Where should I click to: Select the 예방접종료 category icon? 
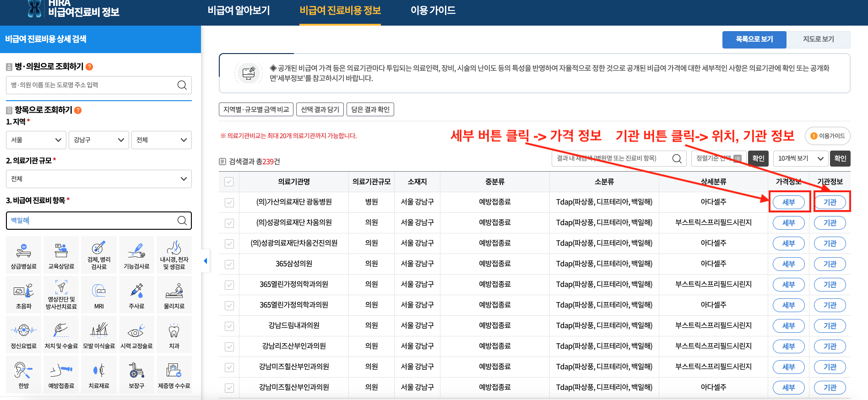click(61, 374)
